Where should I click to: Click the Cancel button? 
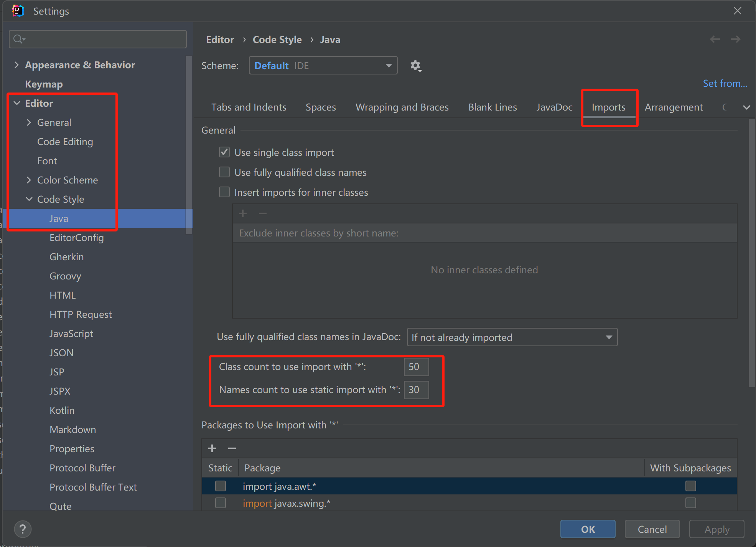point(652,529)
